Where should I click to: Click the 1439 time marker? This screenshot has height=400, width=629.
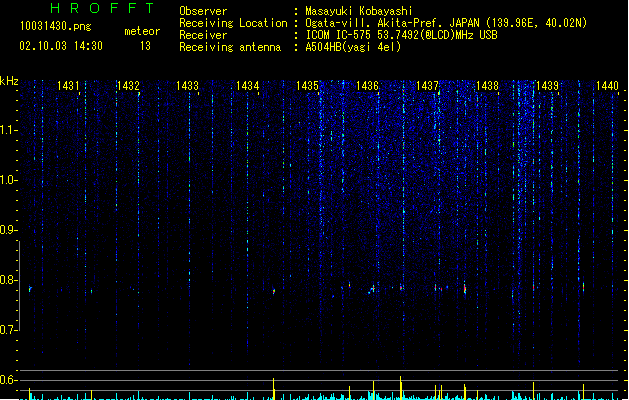(547, 86)
